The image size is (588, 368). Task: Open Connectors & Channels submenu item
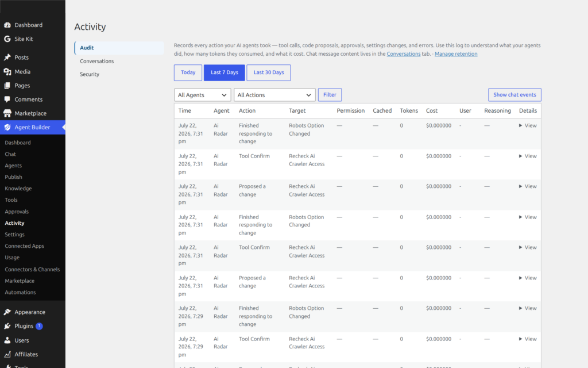[32, 269]
